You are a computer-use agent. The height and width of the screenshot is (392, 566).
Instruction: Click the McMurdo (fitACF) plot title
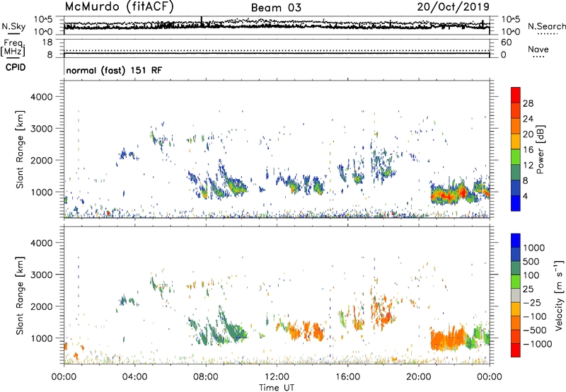pyautogui.click(x=119, y=7)
